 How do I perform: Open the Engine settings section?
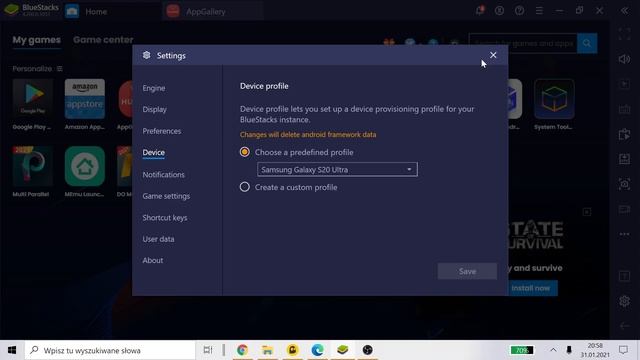pyautogui.click(x=153, y=88)
